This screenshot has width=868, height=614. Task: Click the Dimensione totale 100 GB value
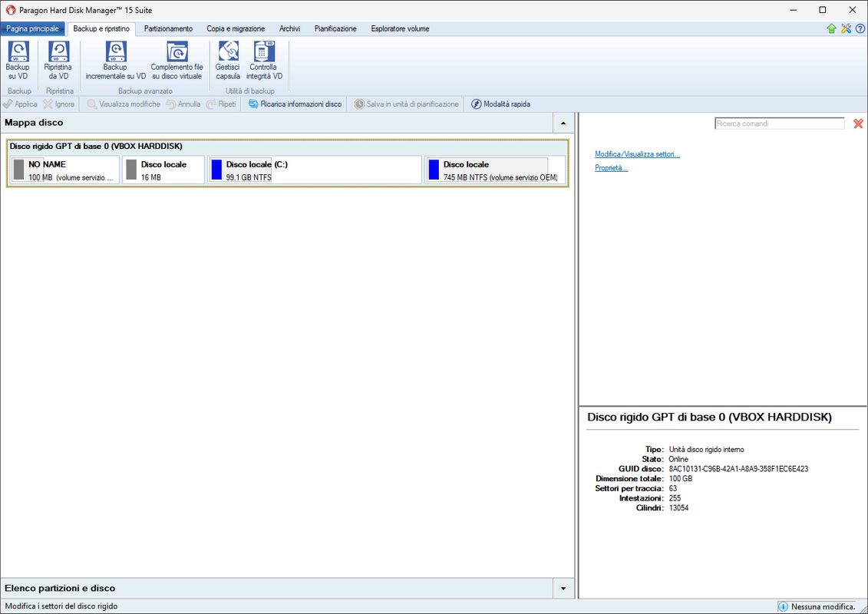[x=680, y=479]
